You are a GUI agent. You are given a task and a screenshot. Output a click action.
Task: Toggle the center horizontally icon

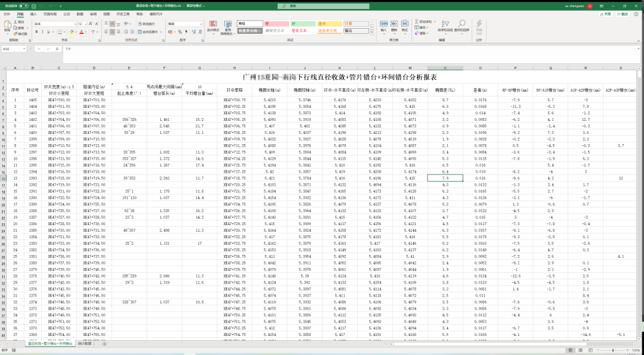[x=112, y=32]
